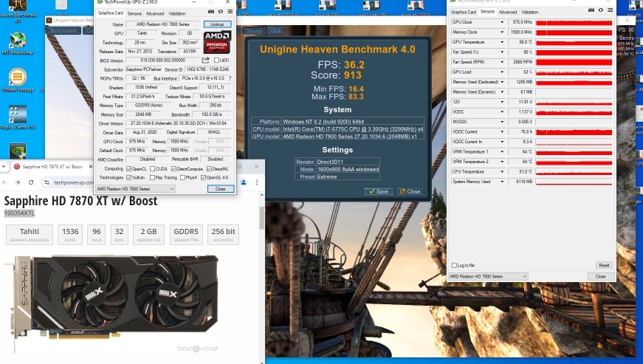Expand VDDC Current sensor dropdown
Viewport: 643px width, 364px height.
point(502,131)
